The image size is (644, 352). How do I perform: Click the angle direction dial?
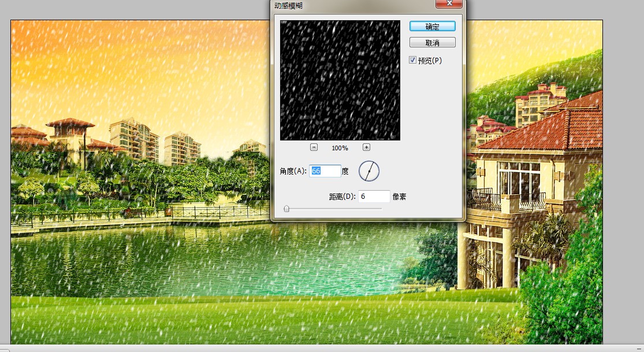[369, 171]
